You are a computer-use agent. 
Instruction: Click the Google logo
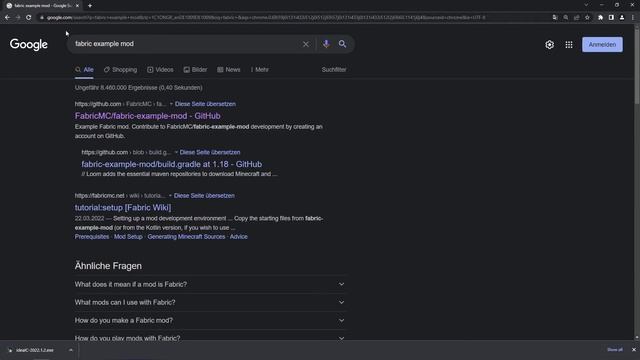tap(29, 44)
